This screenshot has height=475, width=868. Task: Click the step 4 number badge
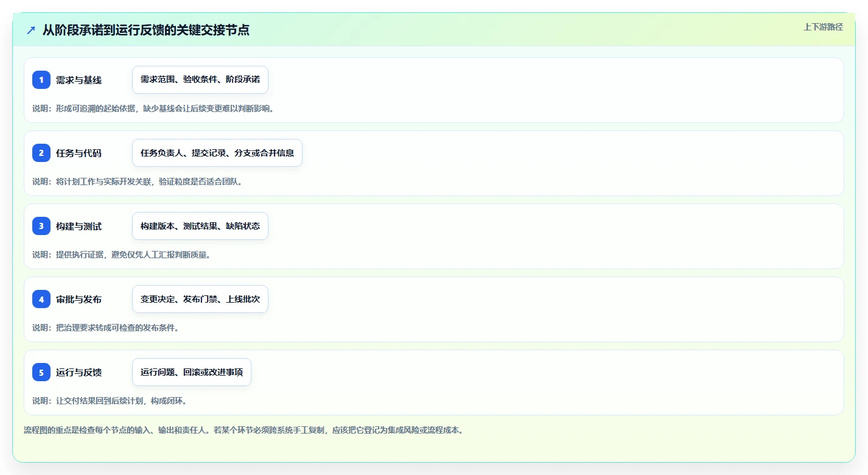coord(41,299)
